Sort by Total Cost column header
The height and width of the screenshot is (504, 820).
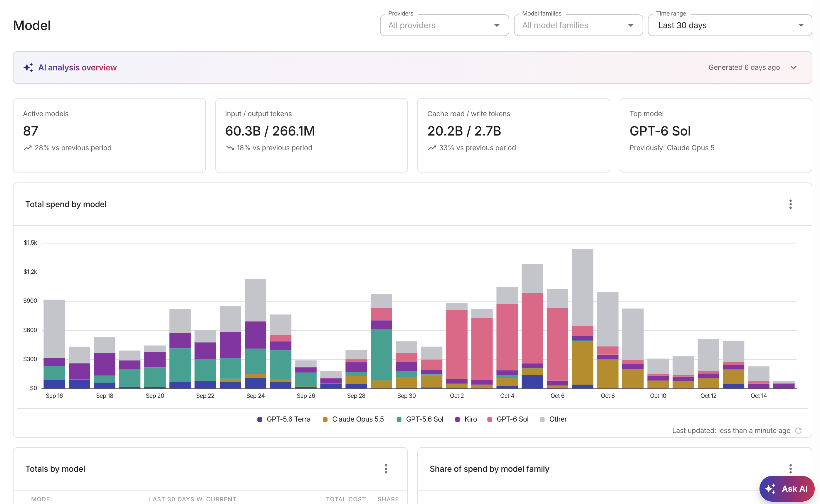pyautogui.click(x=346, y=499)
